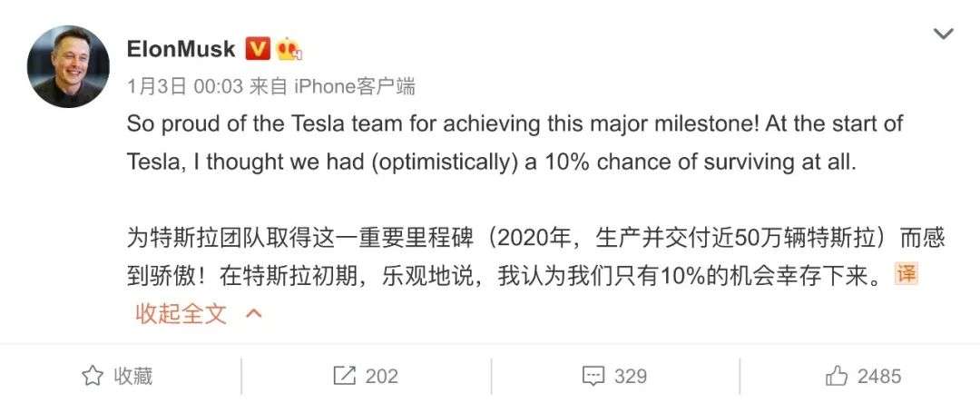
Task: Click the ElonMusk username
Action: [181, 48]
